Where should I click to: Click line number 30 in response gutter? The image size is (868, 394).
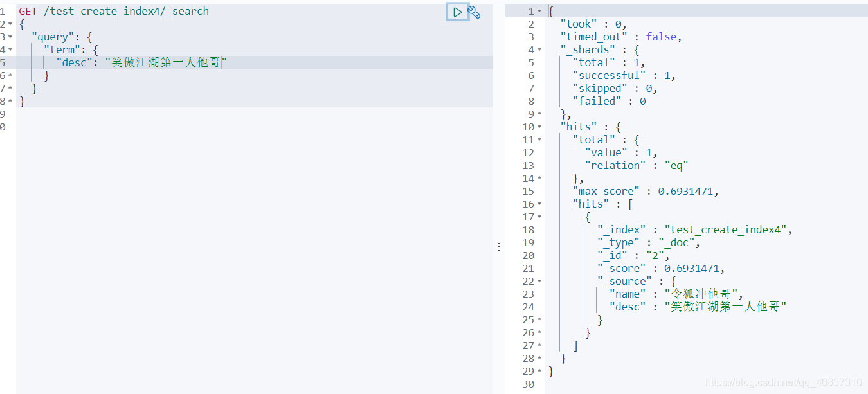tap(528, 384)
